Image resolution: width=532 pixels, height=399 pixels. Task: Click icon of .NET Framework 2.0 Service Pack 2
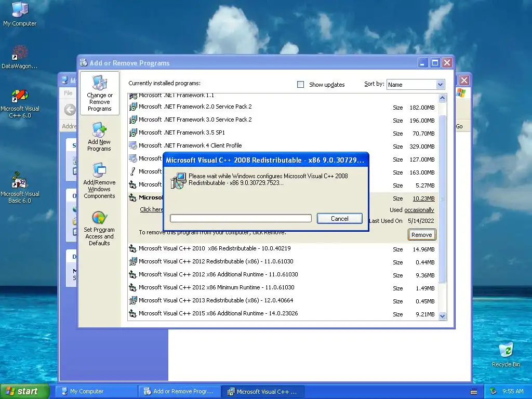click(x=133, y=107)
